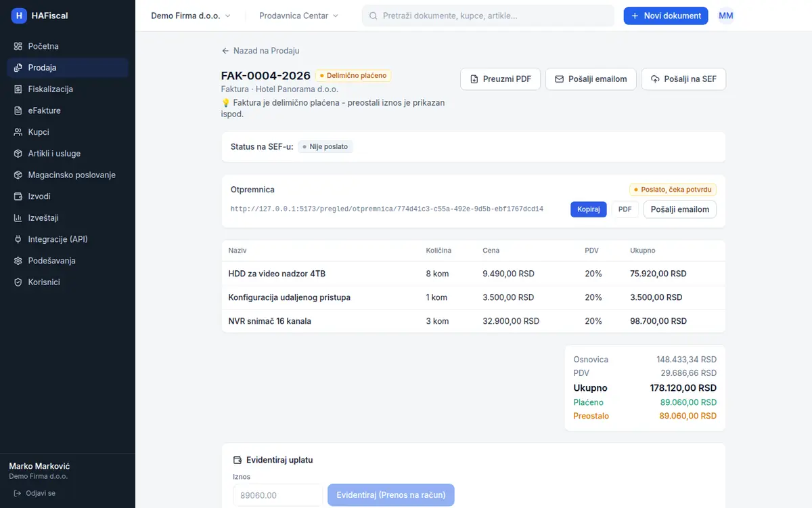Open the Prodavnica Centar location dropdown
This screenshot has width=812, height=508.
point(299,16)
